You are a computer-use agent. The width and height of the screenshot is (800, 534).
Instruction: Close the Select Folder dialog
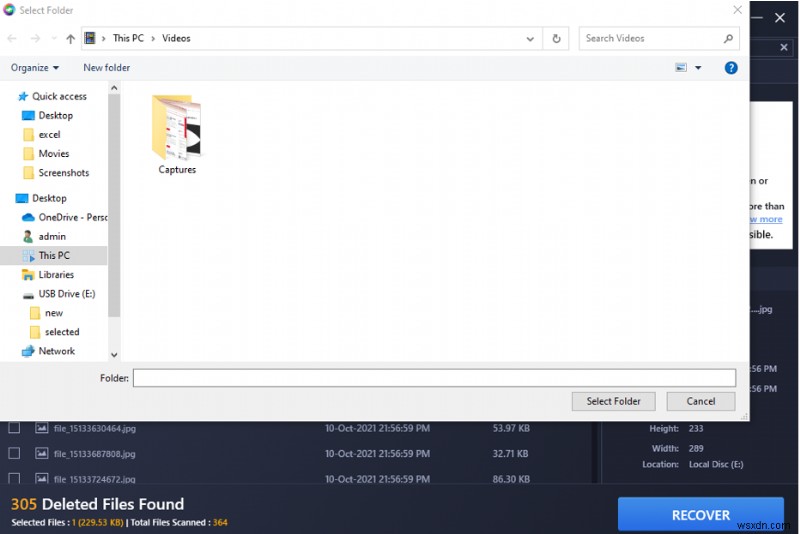(x=737, y=10)
